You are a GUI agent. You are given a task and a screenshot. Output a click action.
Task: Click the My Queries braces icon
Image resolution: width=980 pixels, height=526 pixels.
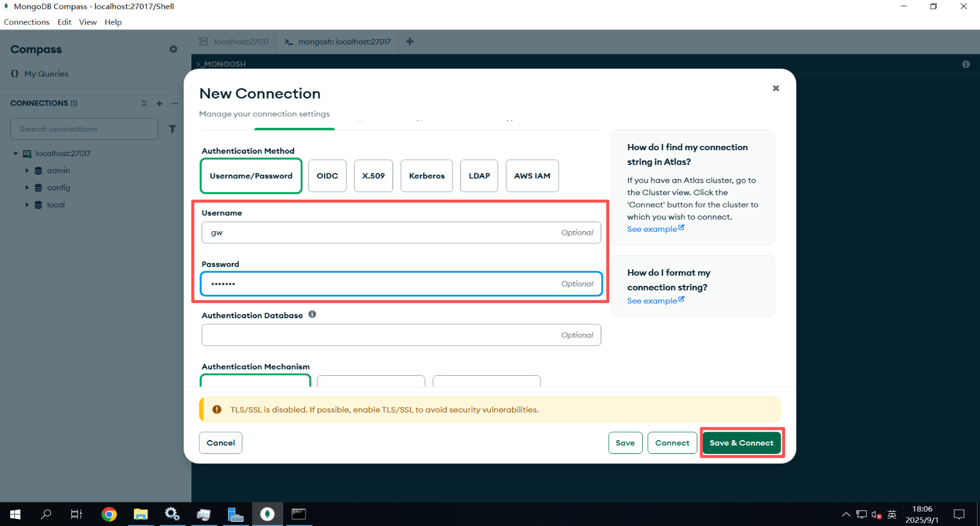pyautogui.click(x=14, y=74)
